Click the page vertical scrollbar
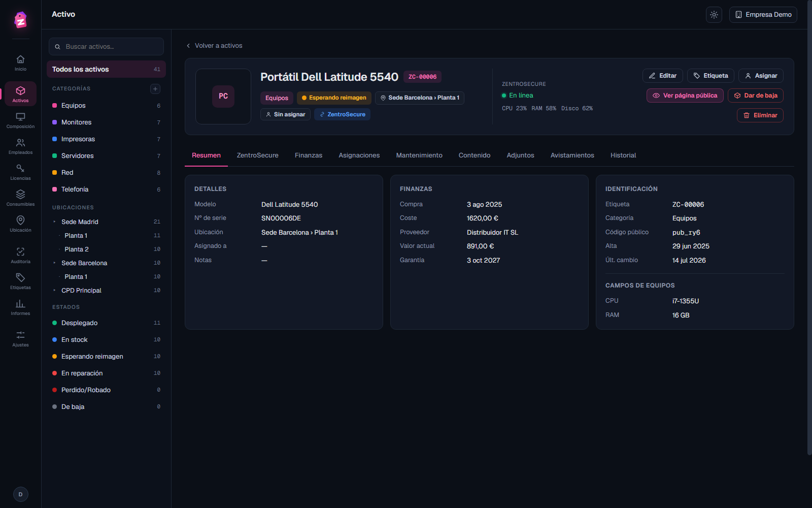 tap(809, 229)
